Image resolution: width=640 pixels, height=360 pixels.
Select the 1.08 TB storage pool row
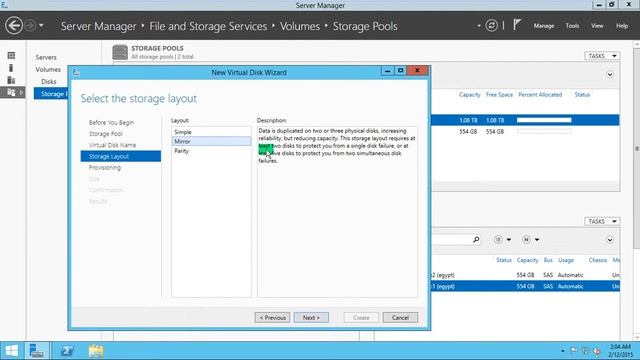(x=525, y=120)
